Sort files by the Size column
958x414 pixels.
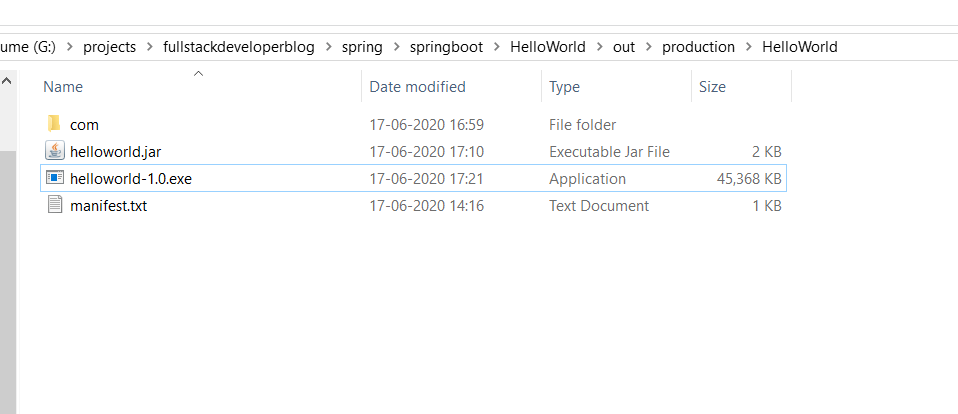712,87
